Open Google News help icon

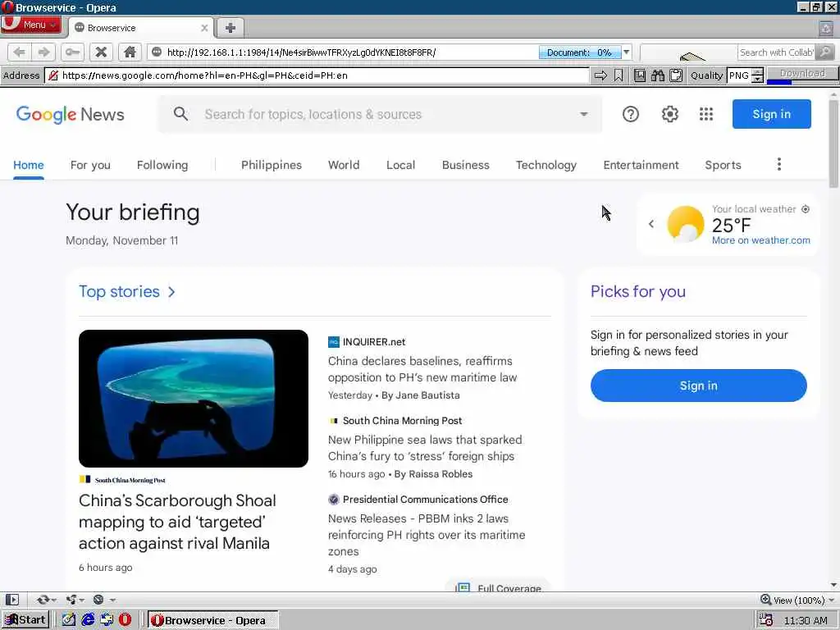(x=631, y=114)
